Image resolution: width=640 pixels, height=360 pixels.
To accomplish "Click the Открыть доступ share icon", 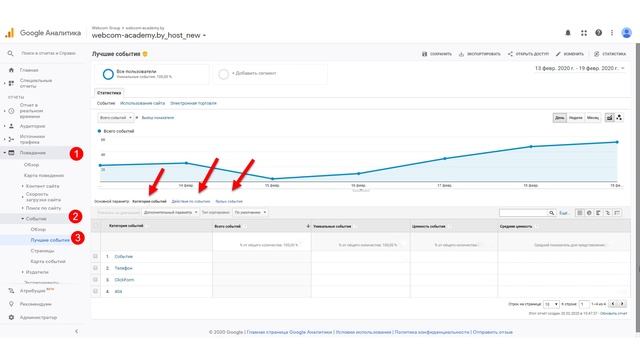I will tap(510, 54).
